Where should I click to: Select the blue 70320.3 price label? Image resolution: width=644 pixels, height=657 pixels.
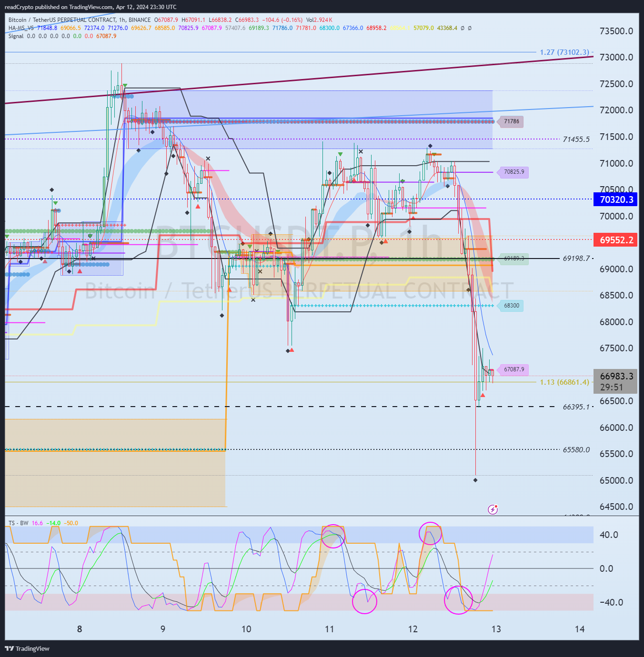[x=615, y=199]
